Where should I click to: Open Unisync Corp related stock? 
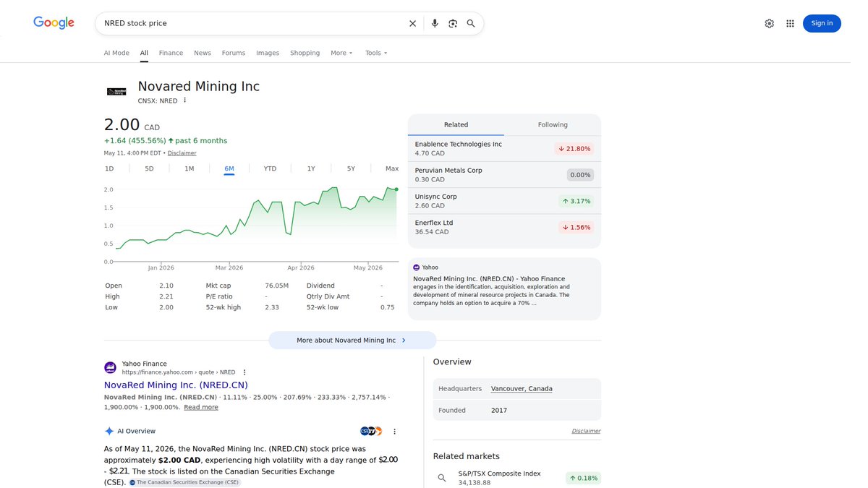pos(504,201)
